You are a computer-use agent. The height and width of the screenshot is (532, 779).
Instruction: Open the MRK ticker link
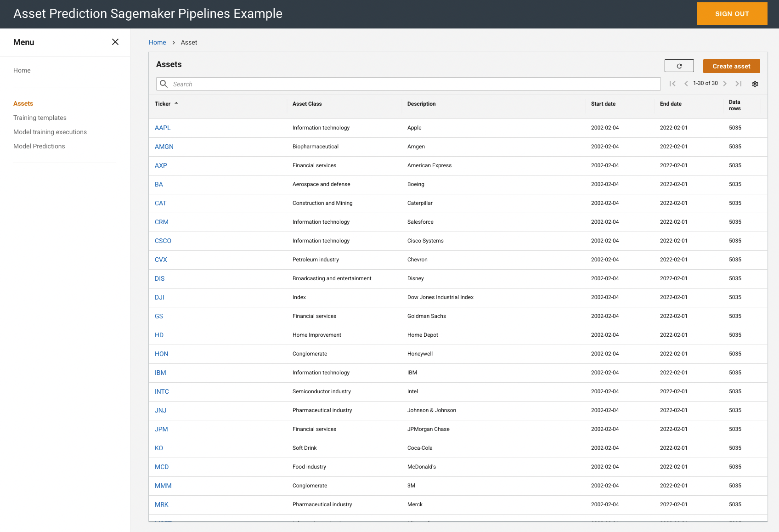tap(162, 504)
